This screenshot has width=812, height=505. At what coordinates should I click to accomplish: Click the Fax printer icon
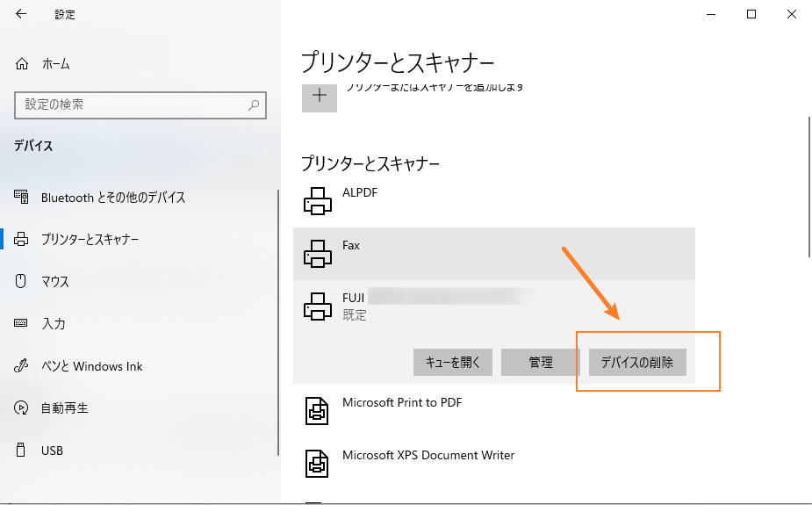(318, 254)
